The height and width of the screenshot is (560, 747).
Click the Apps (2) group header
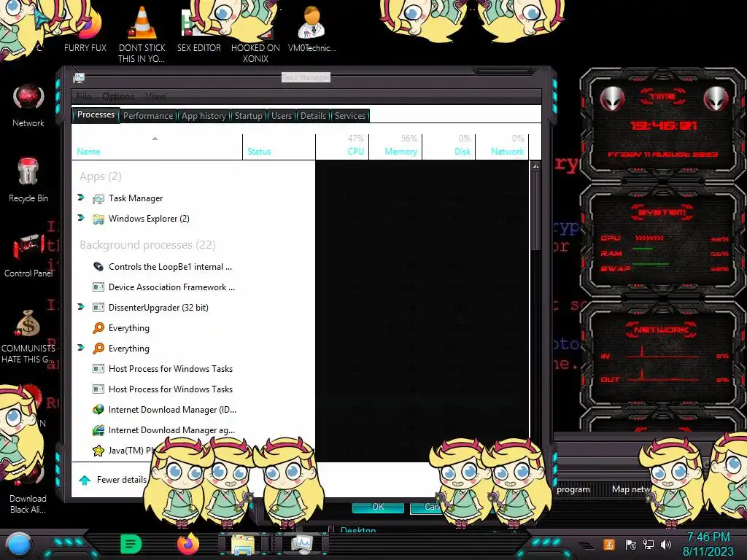point(100,176)
